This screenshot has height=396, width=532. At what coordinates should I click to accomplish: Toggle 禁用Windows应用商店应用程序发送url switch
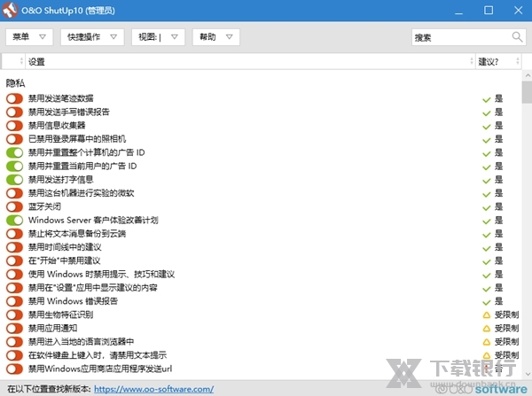pos(14,369)
